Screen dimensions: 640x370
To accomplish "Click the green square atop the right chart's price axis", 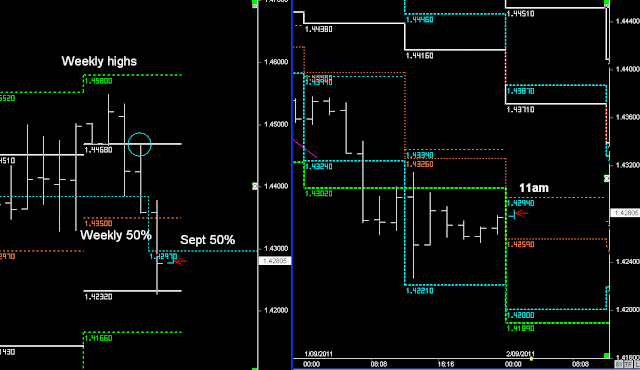I will pos(607,3).
